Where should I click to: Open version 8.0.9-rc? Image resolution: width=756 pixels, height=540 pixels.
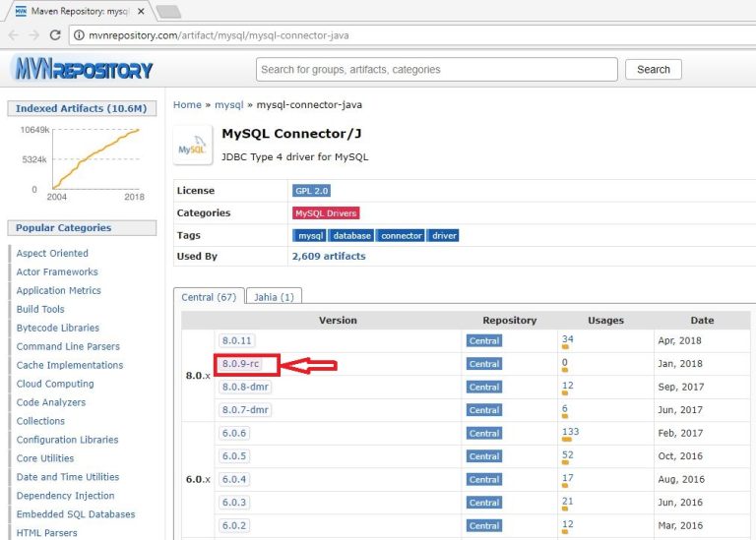(x=240, y=364)
